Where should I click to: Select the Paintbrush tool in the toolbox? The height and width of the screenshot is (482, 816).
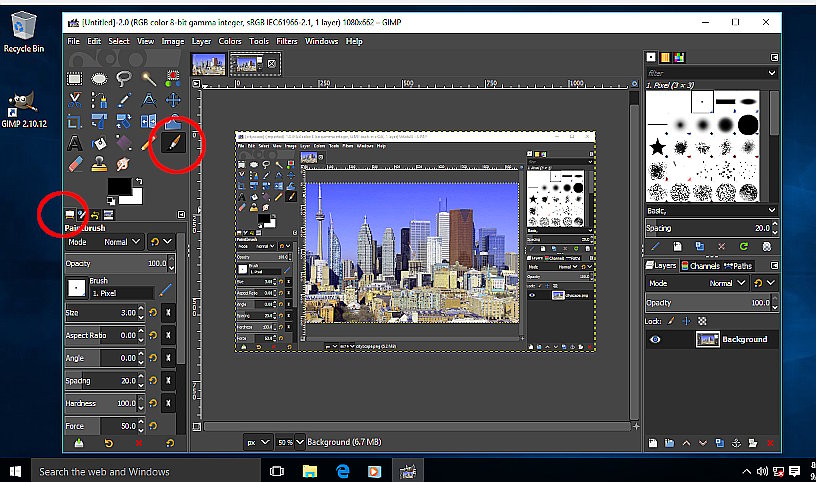[x=174, y=144]
